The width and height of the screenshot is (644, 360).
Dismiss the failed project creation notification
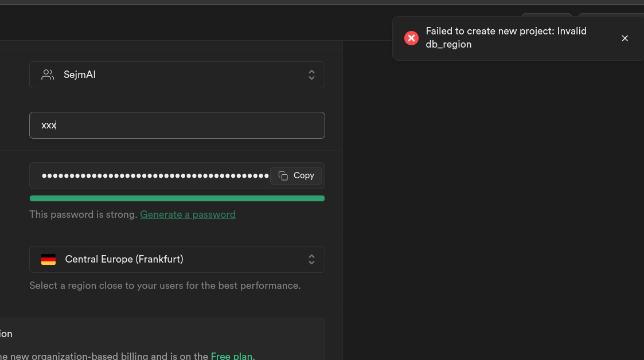pos(625,38)
